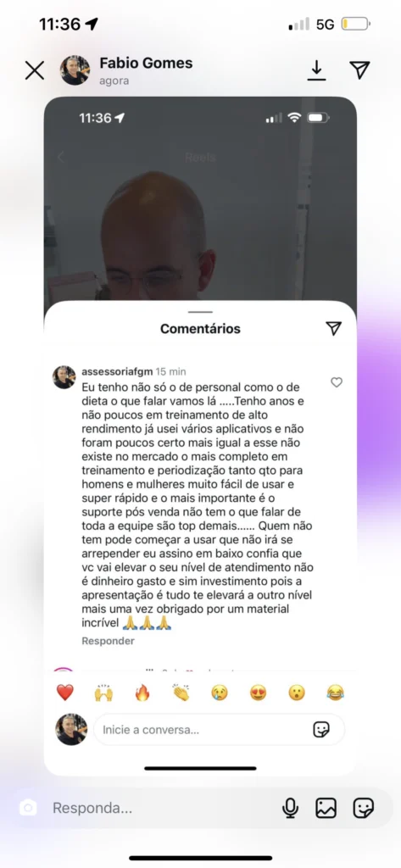Tap the Fabio Gomes username
The height and width of the screenshot is (868, 401).
click(146, 63)
